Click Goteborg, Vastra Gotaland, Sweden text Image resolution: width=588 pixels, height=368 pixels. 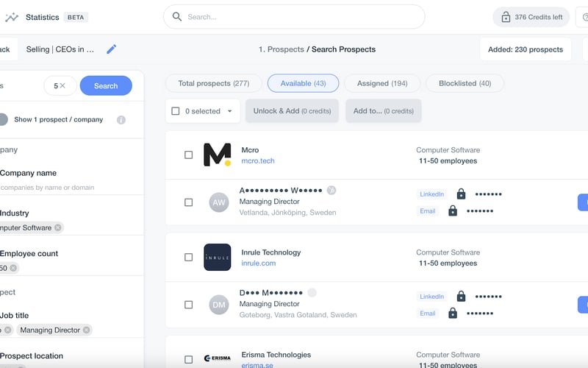(298, 315)
